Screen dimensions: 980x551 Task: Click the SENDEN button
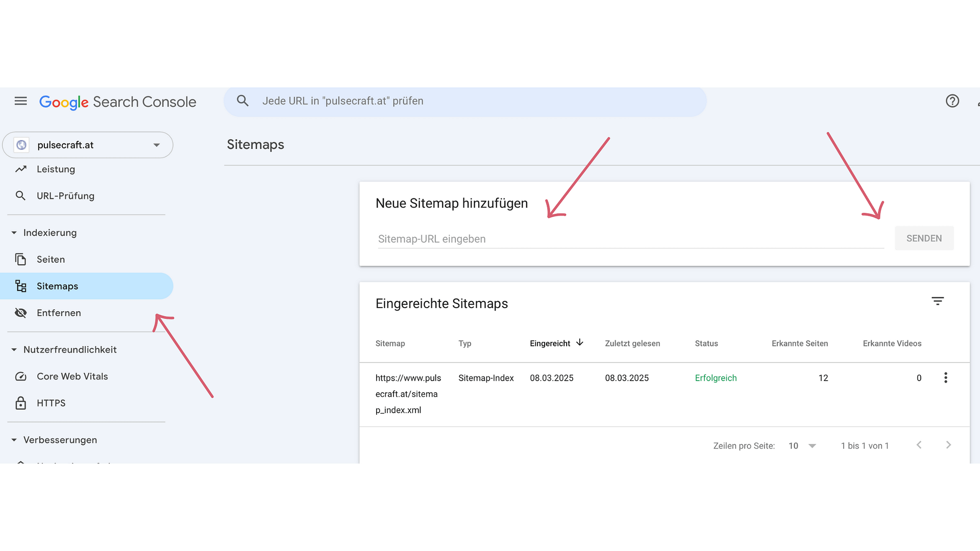click(924, 238)
